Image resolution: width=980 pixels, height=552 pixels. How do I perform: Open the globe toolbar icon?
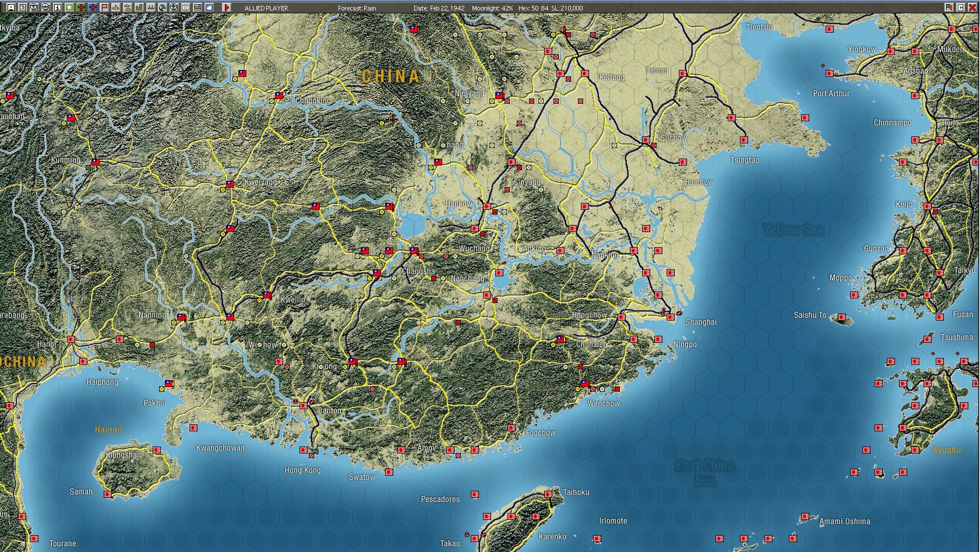162,8
